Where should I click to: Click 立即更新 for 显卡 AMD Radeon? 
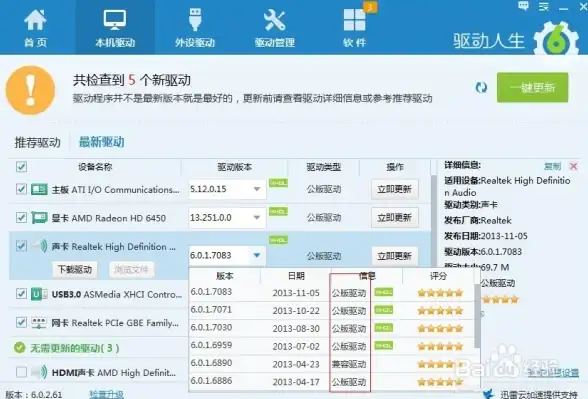coord(394,218)
